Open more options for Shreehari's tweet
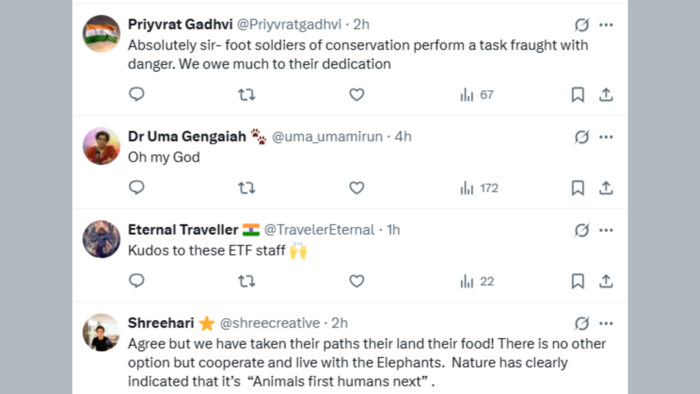Viewport: 700px width, 394px height. click(x=606, y=323)
